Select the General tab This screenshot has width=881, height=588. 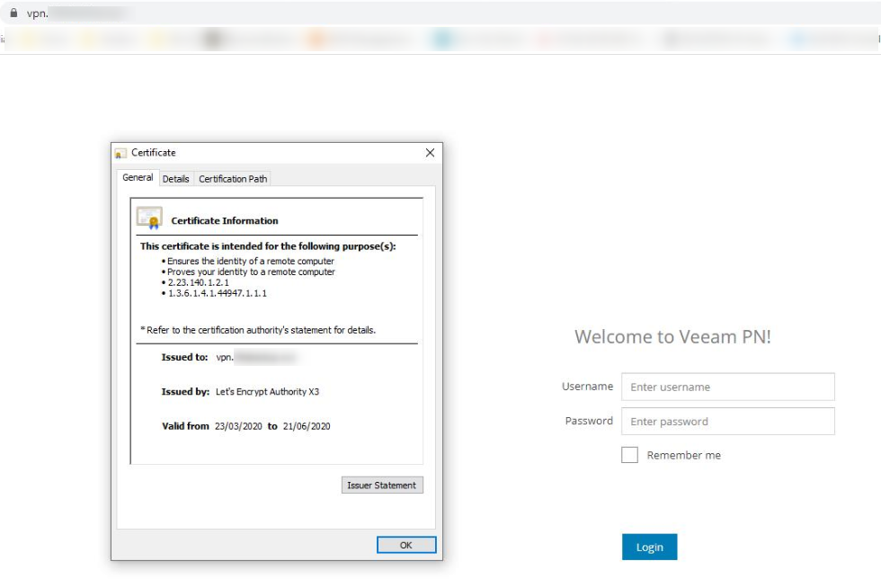point(138,178)
